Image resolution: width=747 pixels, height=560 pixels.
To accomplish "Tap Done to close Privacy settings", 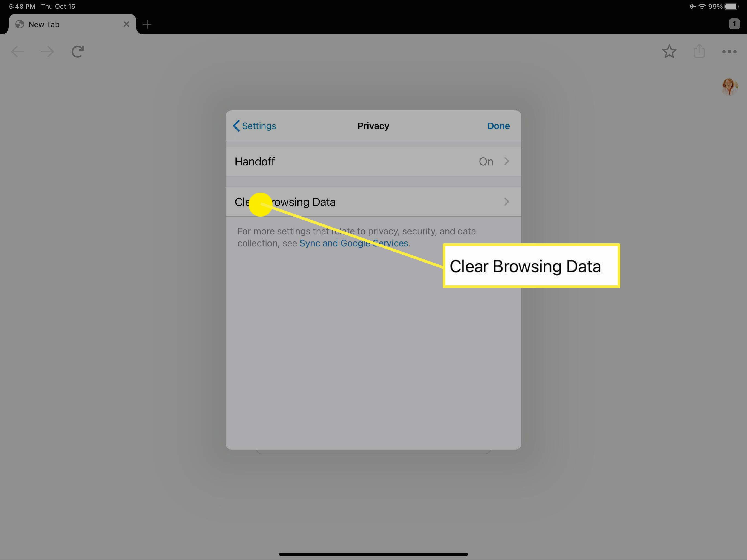I will pos(498,126).
